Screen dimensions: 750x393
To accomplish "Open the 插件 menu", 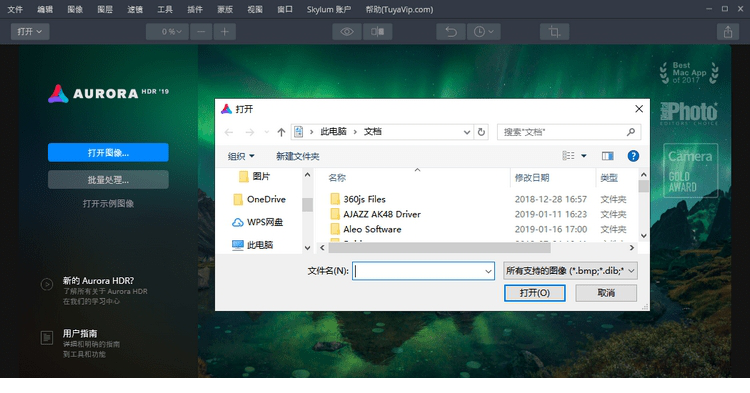I will pos(195,10).
